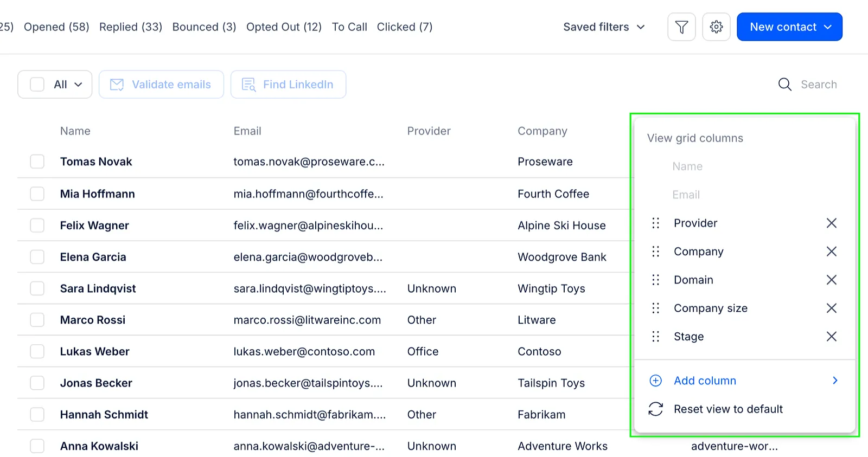Click the LinkedIn search icon

[248, 85]
